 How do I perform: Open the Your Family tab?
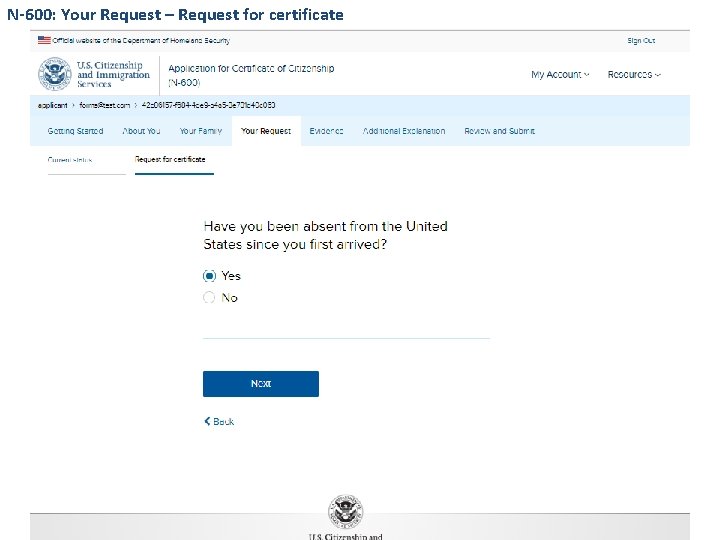[x=201, y=131]
